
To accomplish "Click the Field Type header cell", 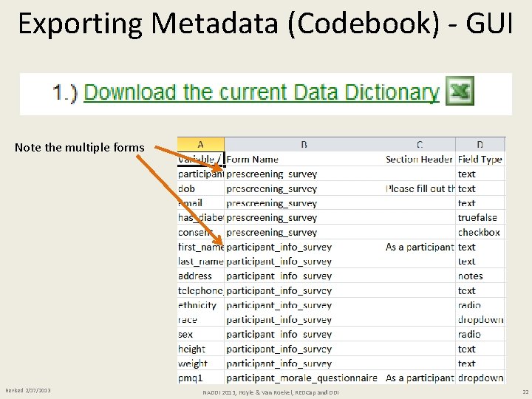I will (480, 159).
